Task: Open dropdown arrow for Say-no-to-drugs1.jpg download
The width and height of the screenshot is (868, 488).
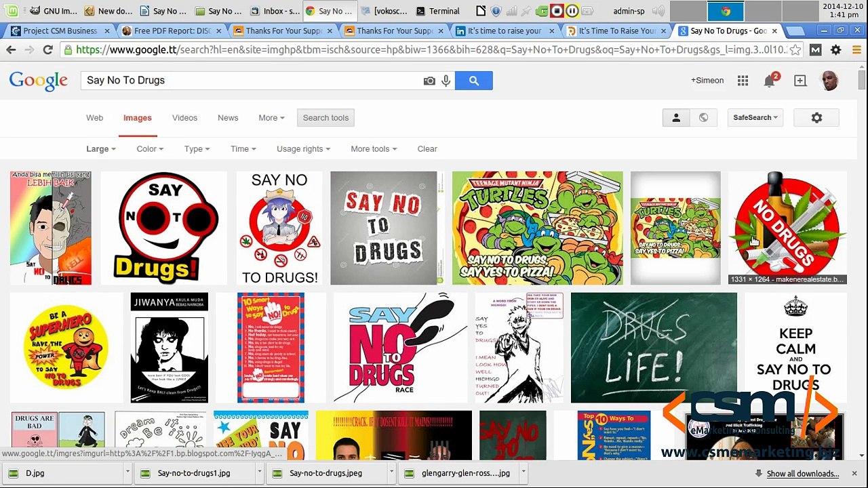Action: click(x=259, y=473)
